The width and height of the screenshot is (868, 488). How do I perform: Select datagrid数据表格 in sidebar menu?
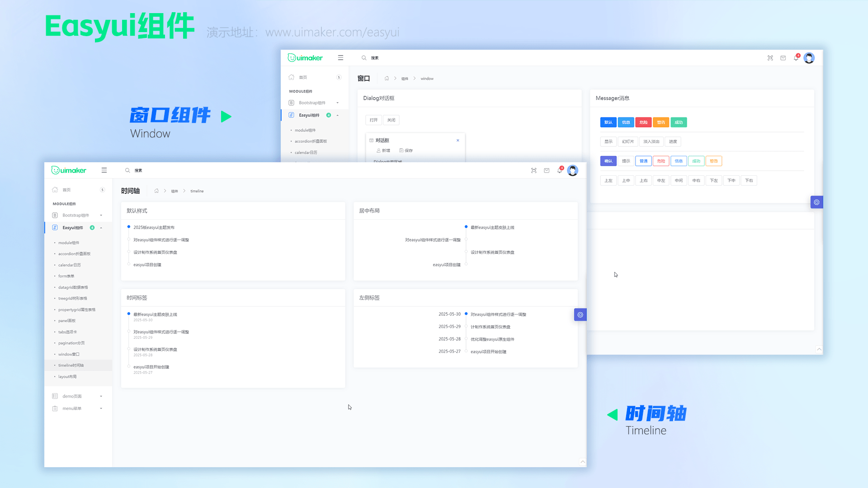tap(73, 287)
